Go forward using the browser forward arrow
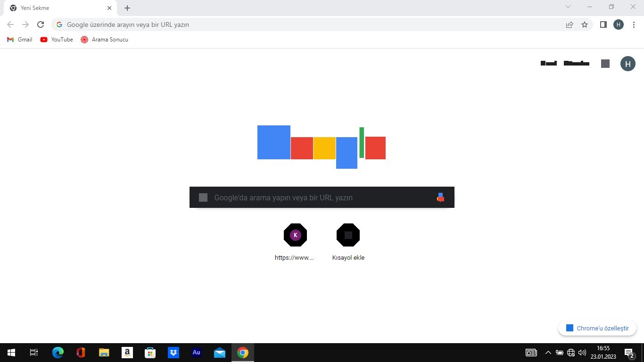The height and width of the screenshot is (362, 644). (x=25, y=25)
